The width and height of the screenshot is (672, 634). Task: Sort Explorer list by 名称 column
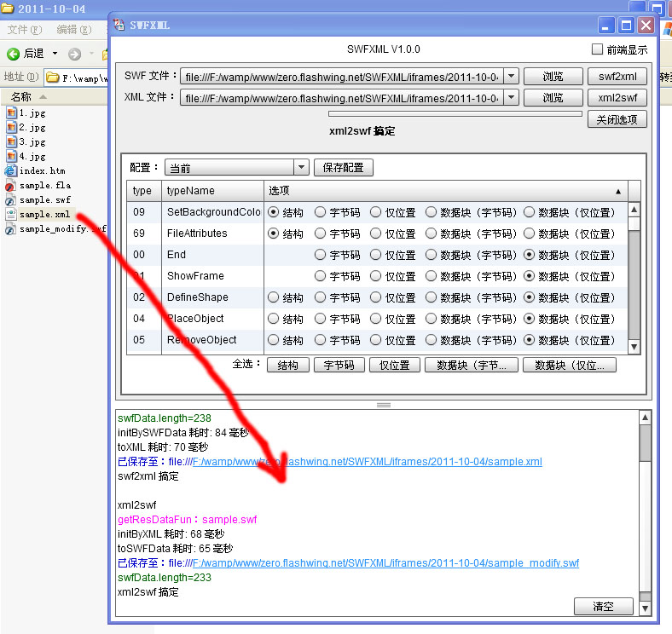20,97
